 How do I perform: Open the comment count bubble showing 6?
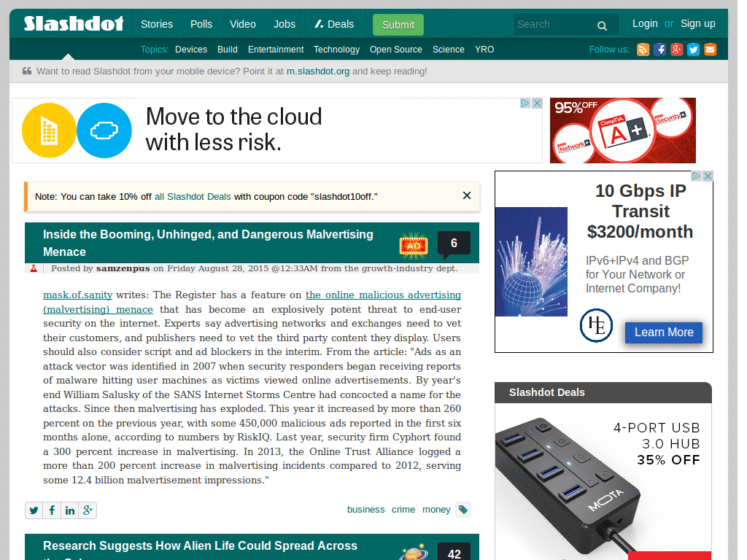point(454,243)
